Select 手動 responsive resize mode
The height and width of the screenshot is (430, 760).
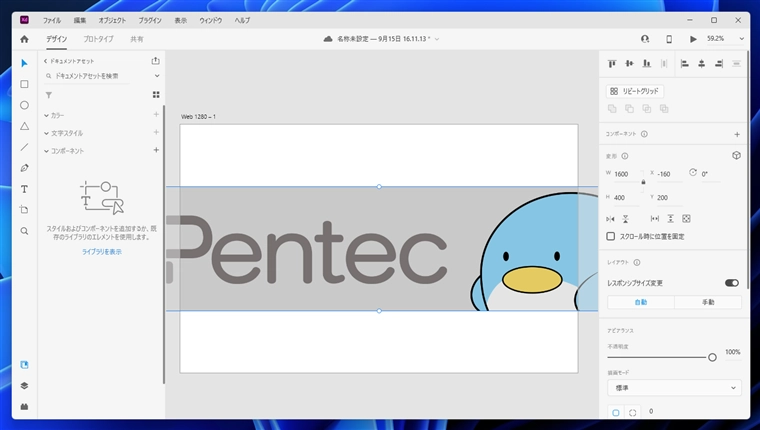[x=708, y=302]
